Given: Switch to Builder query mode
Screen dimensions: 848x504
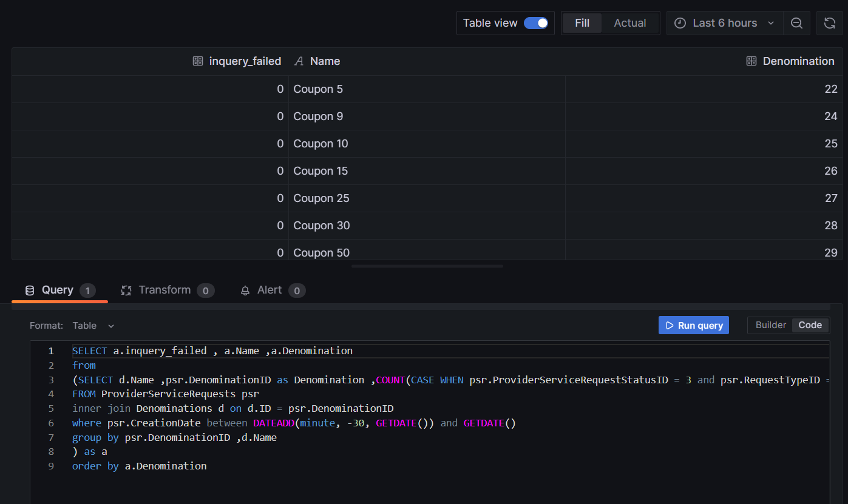Looking at the screenshot, I should click(x=770, y=325).
